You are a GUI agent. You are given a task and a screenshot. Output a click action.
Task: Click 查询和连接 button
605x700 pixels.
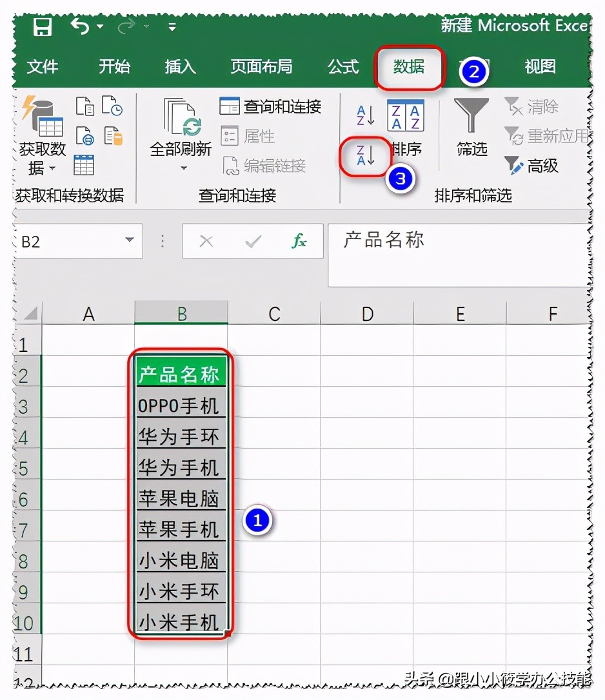(x=271, y=107)
